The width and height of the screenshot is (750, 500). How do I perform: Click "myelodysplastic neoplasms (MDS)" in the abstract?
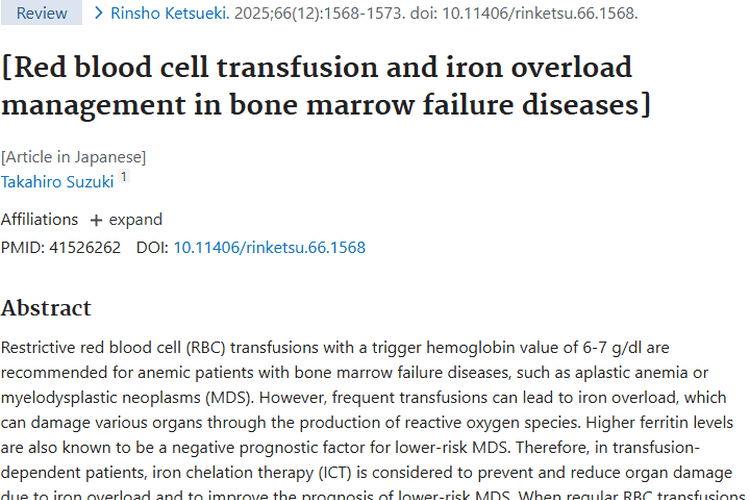click(98, 397)
